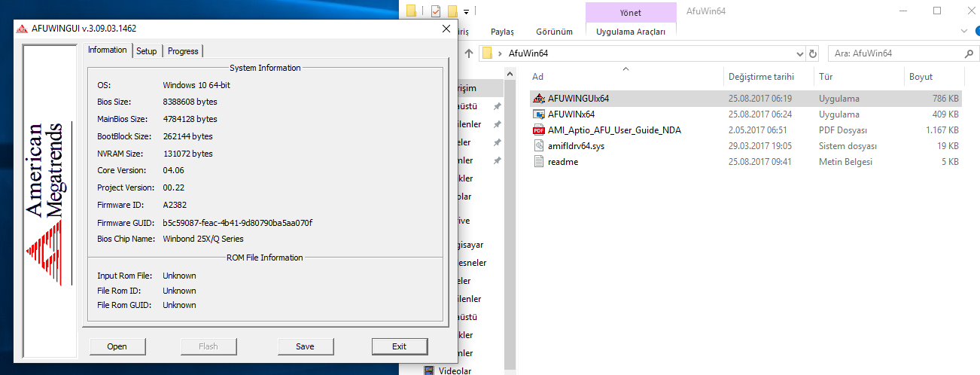Click the Save button in AFUWINGUI
The height and width of the screenshot is (375, 980).
click(305, 346)
